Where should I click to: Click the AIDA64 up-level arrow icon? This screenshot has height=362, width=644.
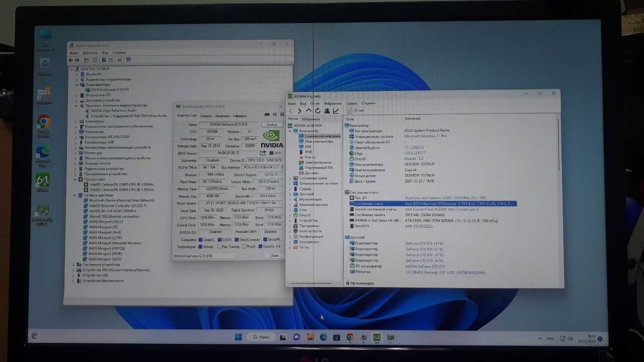point(309,111)
